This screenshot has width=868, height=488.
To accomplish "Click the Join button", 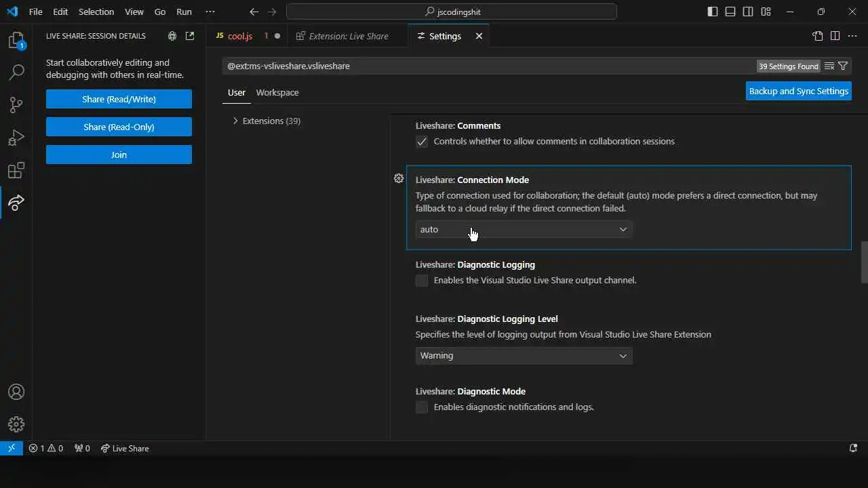I will [x=119, y=155].
